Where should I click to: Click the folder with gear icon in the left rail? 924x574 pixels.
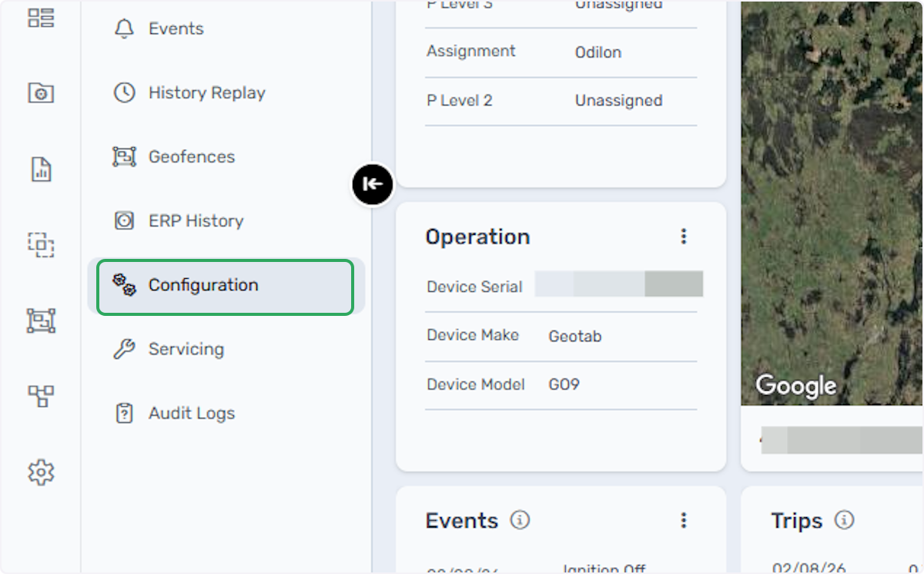[41, 93]
